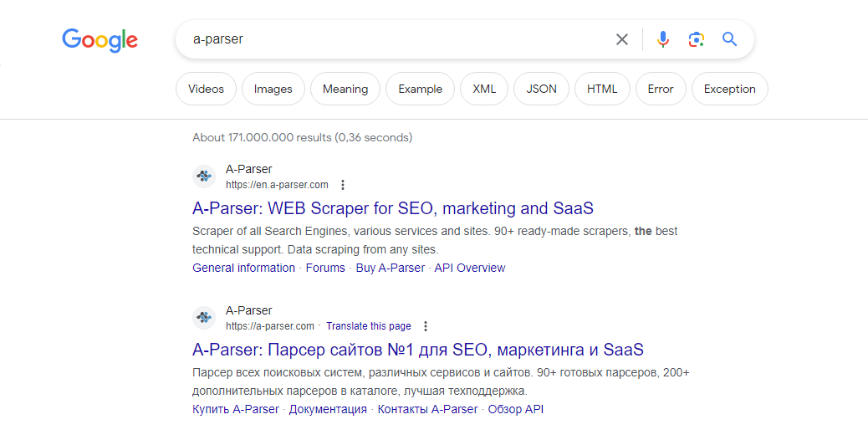Open the API Overview sitelink
This screenshot has height=440, width=868.
click(x=470, y=268)
